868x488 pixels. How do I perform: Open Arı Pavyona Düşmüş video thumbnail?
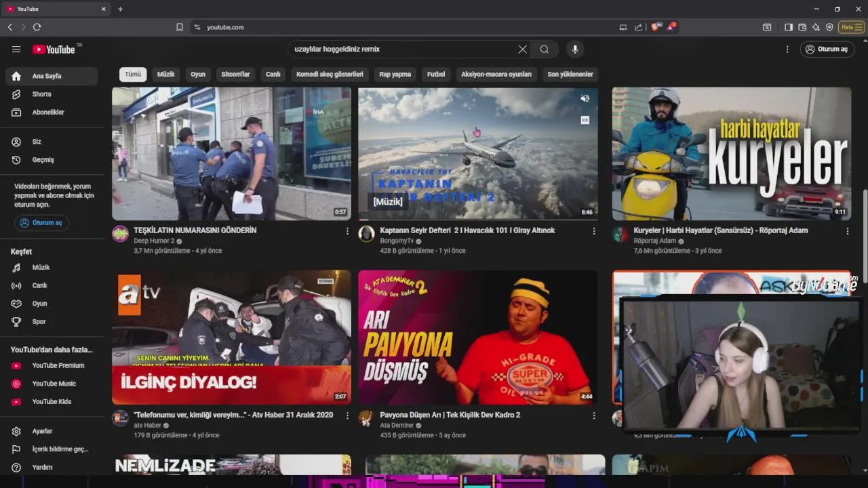478,338
